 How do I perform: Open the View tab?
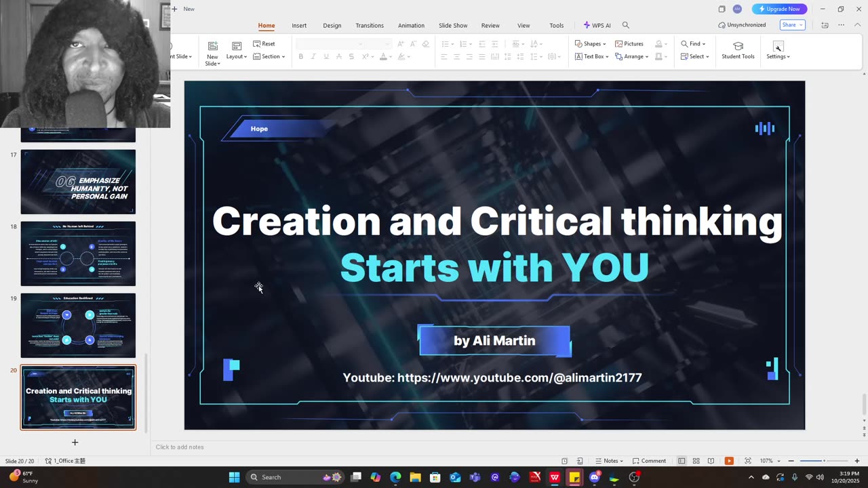(524, 25)
